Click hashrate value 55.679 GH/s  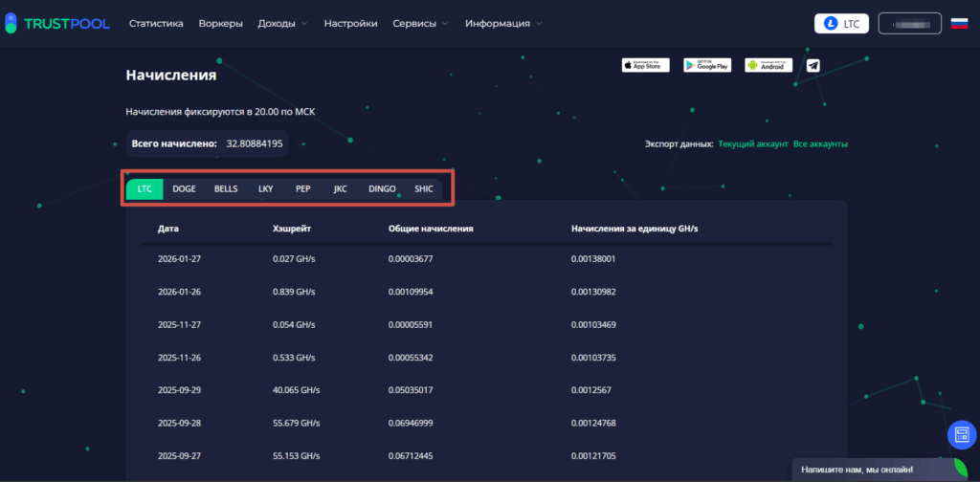click(x=297, y=424)
